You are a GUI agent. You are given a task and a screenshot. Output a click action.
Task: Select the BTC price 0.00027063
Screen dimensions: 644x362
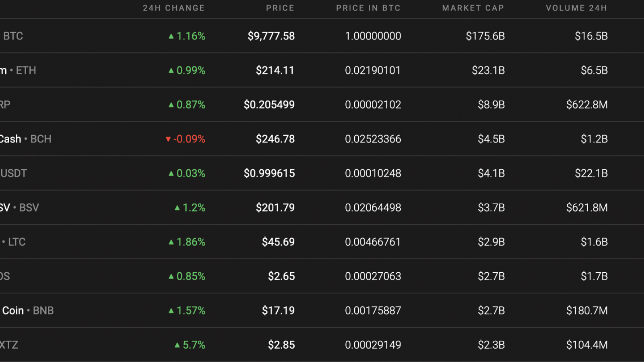tap(373, 276)
